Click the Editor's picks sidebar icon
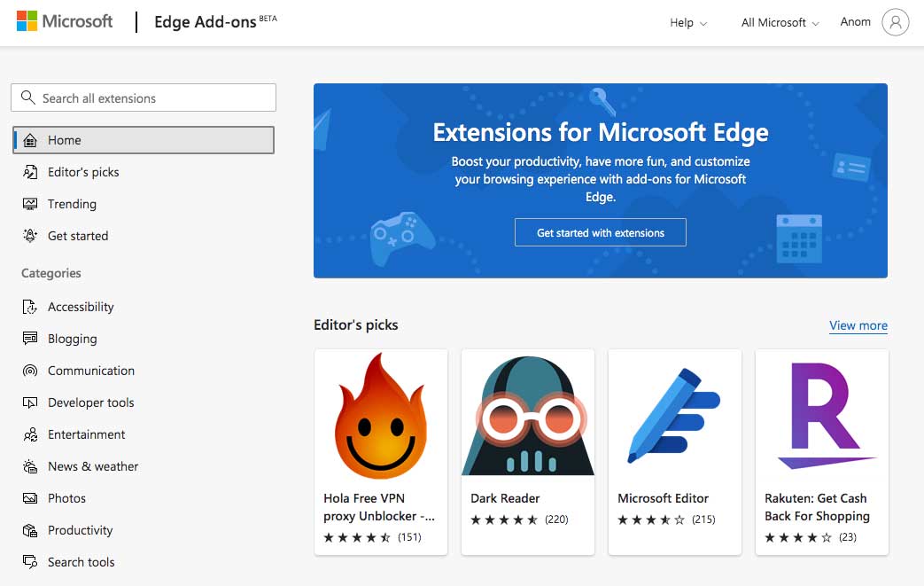 coord(30,172)
